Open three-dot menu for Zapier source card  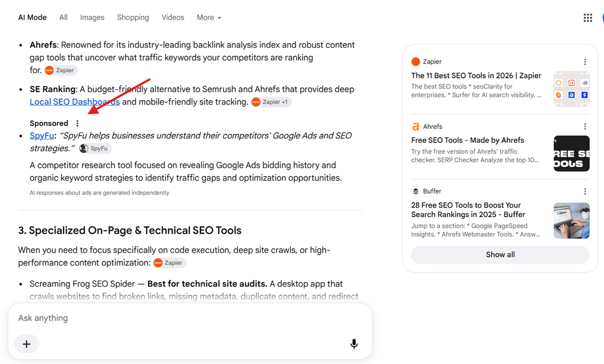pos(585,61)
